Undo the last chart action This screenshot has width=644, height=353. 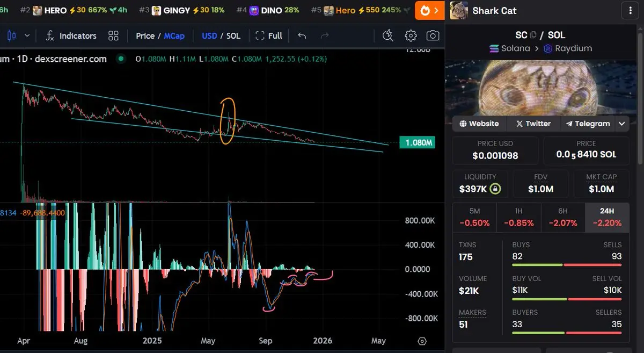[302, 36]
